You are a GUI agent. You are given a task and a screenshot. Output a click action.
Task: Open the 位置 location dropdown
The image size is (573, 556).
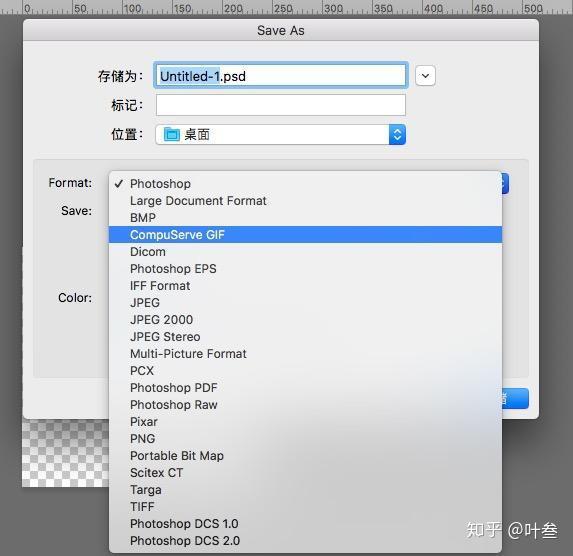point(281,135)
